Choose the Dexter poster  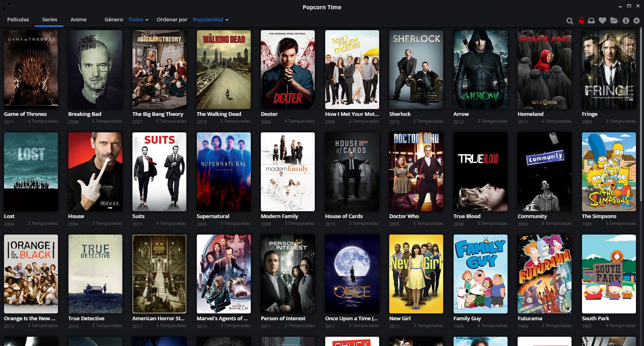point(288,70)
